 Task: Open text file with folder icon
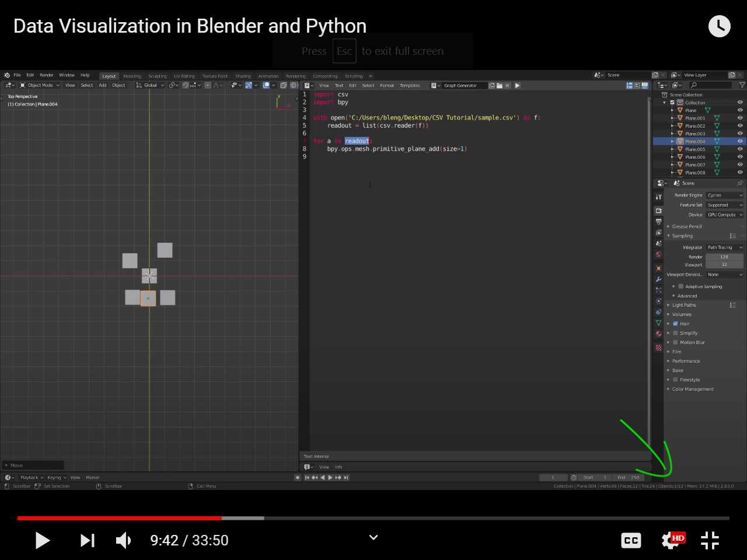[500, 85]
